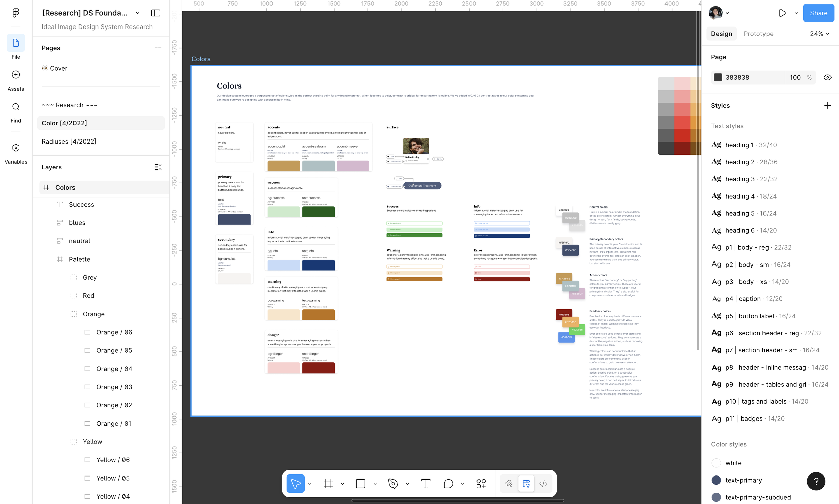Open the zoom percentage dropdown
Screen dimensions: 839x504
pyautogui.click(x=819, y=34)
